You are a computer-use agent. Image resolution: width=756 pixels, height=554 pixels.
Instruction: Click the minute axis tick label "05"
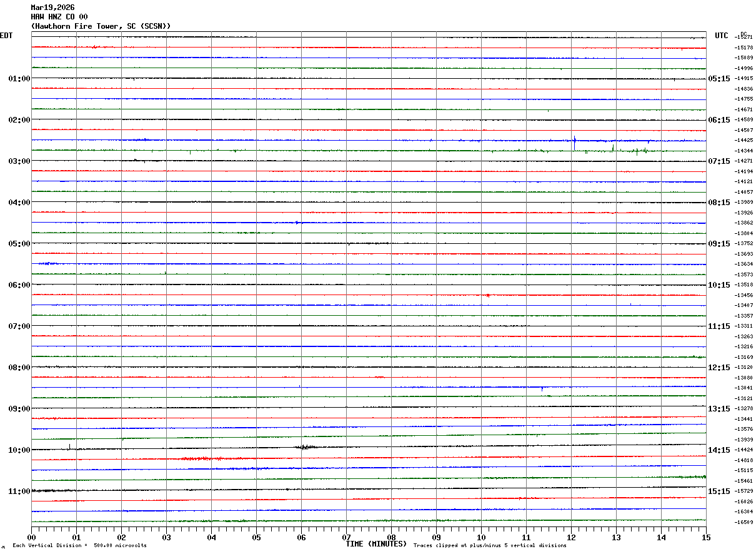click(256, 537)
